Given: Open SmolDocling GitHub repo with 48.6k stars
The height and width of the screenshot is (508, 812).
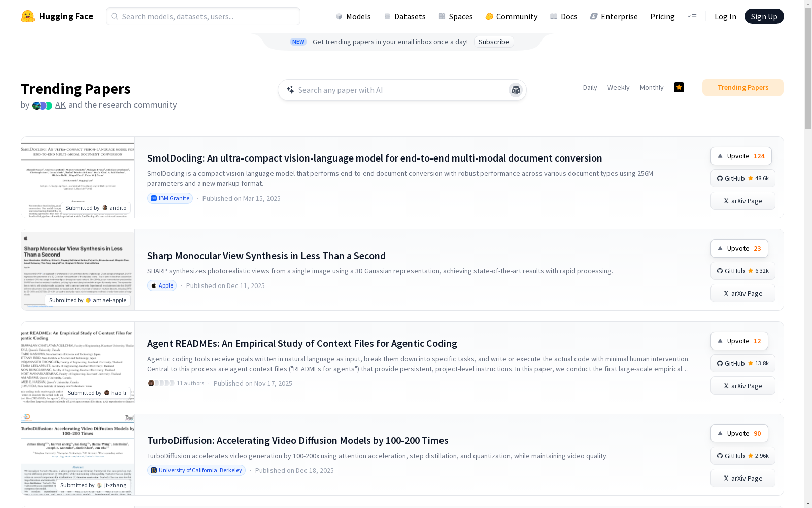Looking at the screenshot, I should pyautogui.click(x=743, y=178).
